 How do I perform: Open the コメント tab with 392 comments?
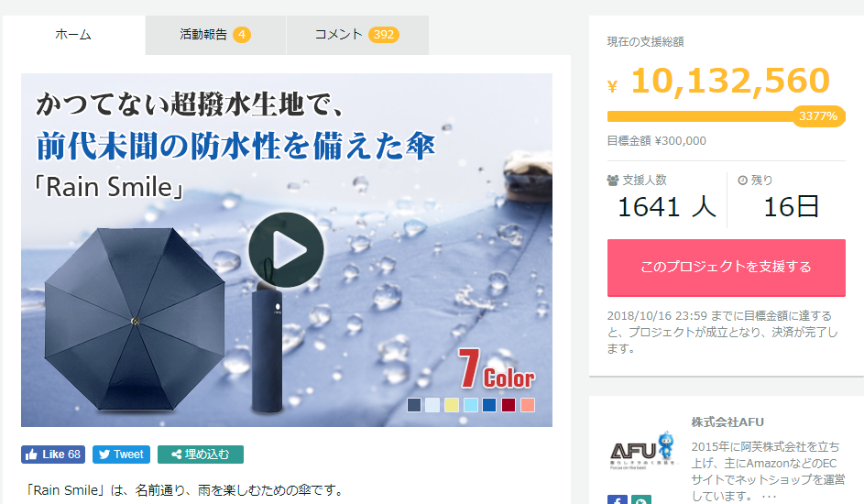pos(357,35)
